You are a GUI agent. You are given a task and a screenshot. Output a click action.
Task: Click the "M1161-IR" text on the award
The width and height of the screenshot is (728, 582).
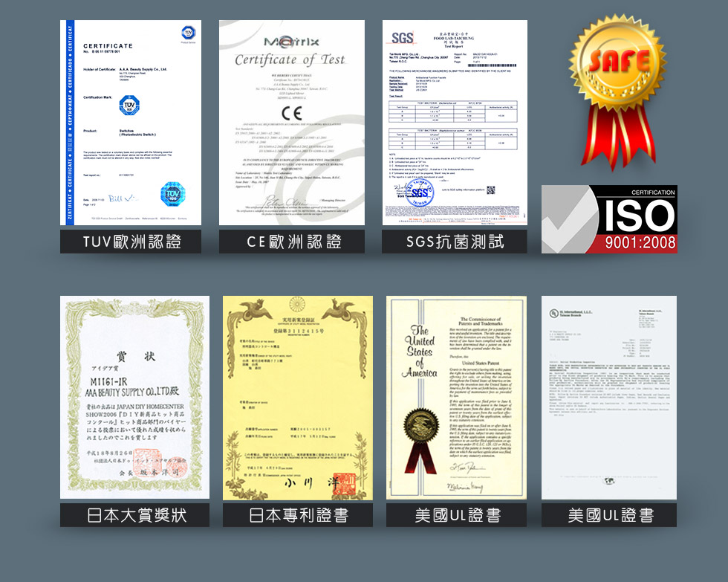tap(108, 381)
